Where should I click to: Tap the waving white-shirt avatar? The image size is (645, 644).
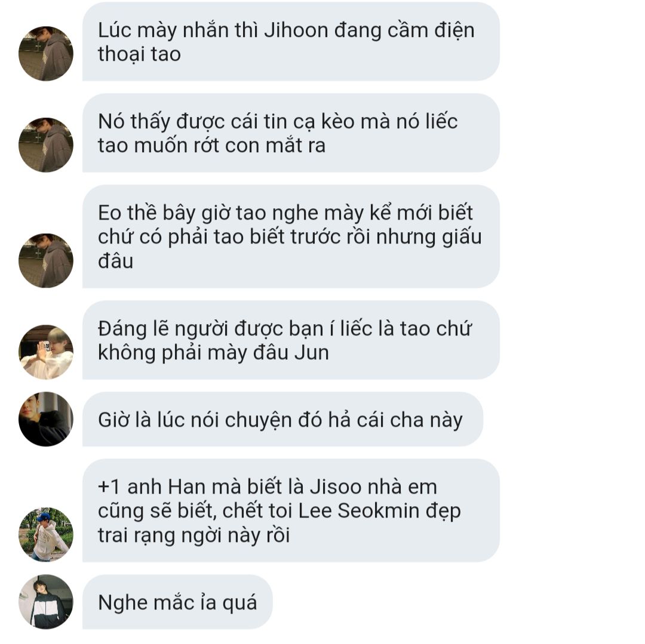pyautogui.click(x=45, y=352)
